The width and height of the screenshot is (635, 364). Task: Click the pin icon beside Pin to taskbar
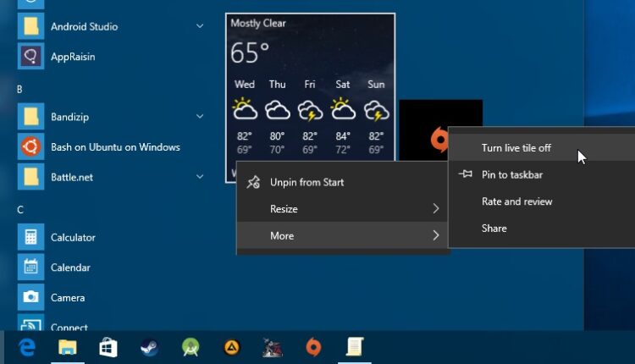(466, 174)
